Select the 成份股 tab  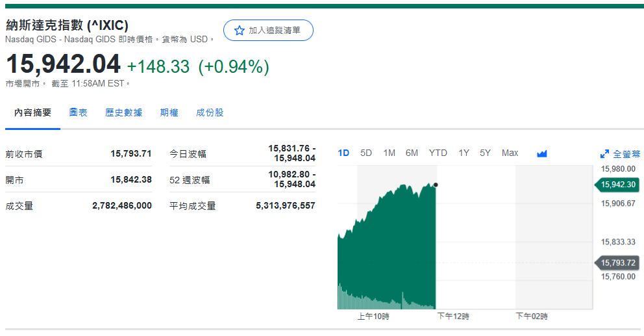click(x=210, y=112)
